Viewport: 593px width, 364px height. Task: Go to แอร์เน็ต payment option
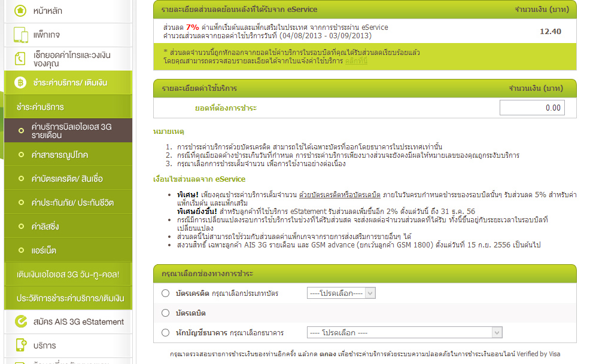68,250
